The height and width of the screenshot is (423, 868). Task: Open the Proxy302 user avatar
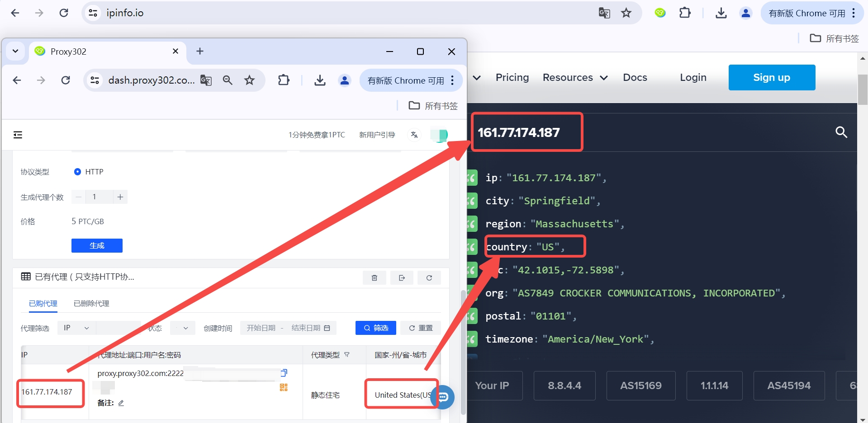[x=439, y=135]
